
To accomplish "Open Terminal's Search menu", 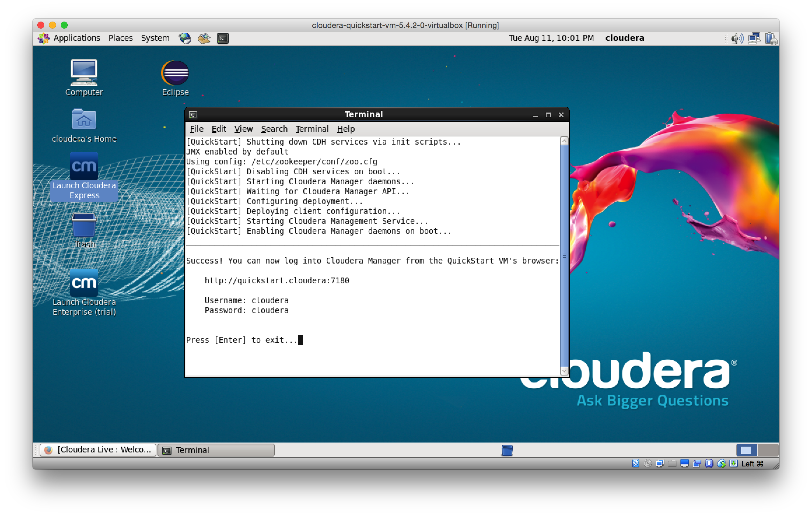I will 274,129.
